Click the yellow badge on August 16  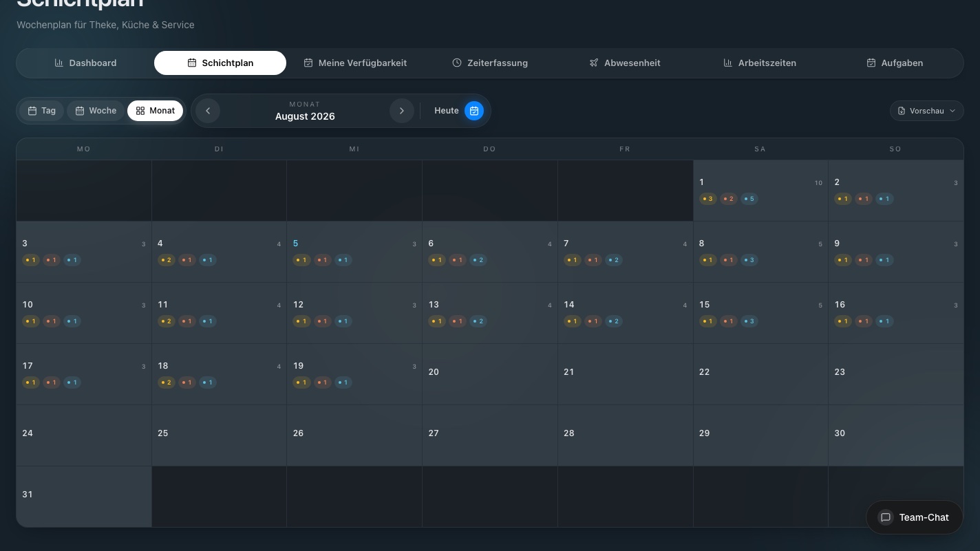tap(842, 321)
